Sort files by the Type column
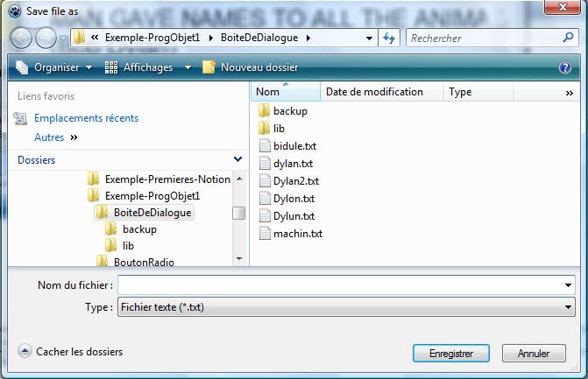588x379 pixels. tap(478, 92)
